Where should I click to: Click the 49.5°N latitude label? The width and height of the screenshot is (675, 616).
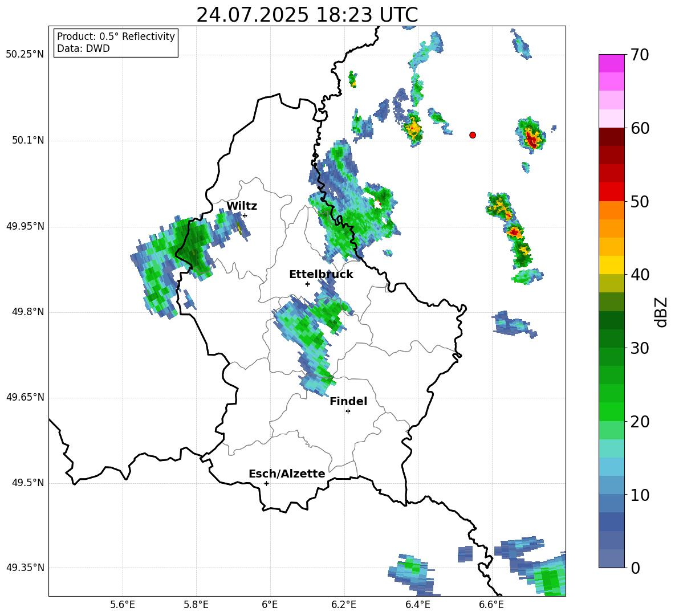[28, 483]
